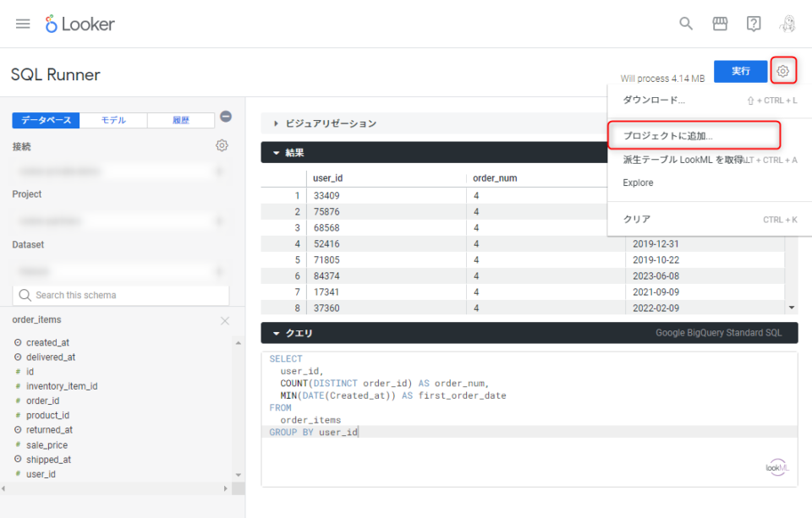Switch to the 履歴 tab

tap(181, 120)
